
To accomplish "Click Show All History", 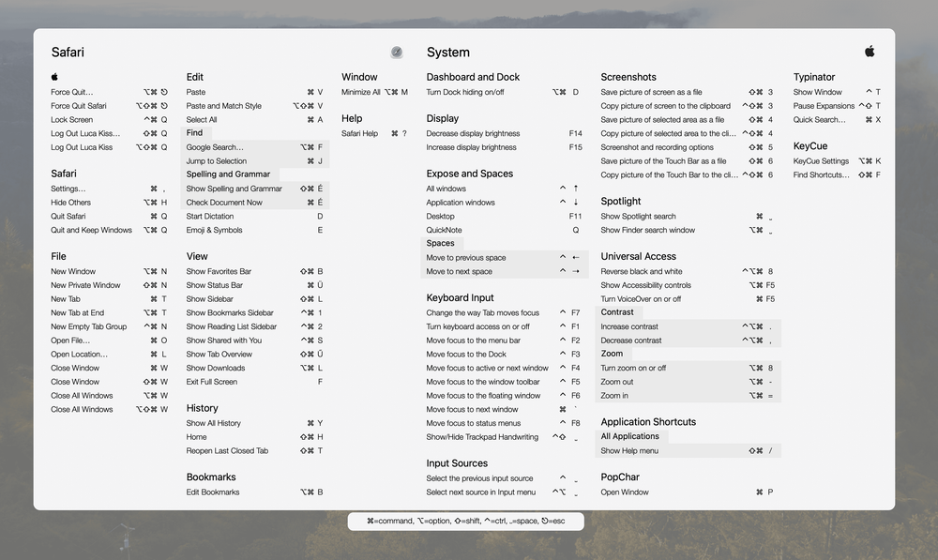I will [x=255, y=423].
